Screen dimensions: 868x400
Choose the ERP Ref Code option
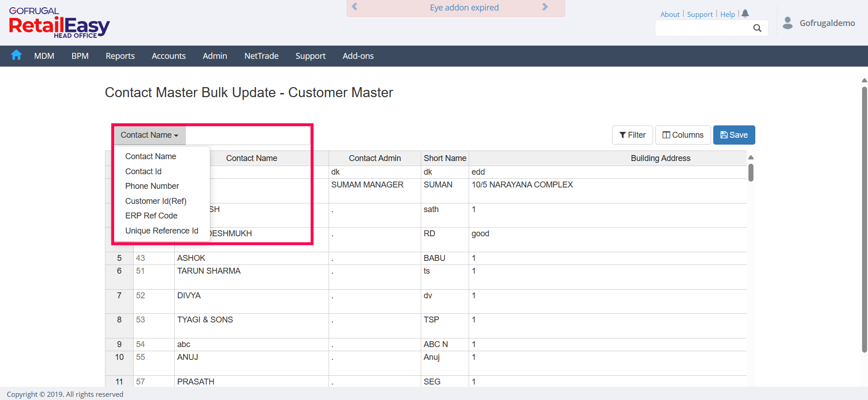coord(151,216)
